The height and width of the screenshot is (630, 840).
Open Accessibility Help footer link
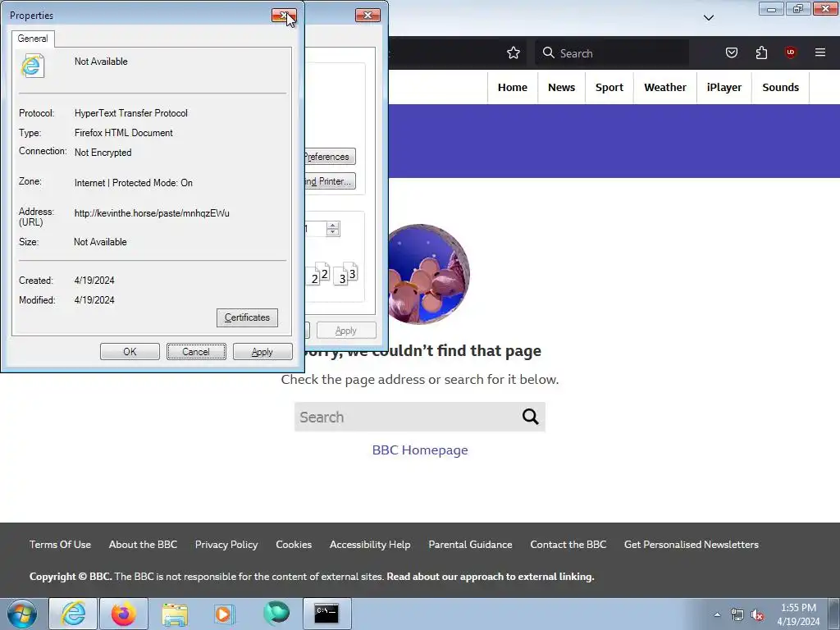click(x=370, y=545)
